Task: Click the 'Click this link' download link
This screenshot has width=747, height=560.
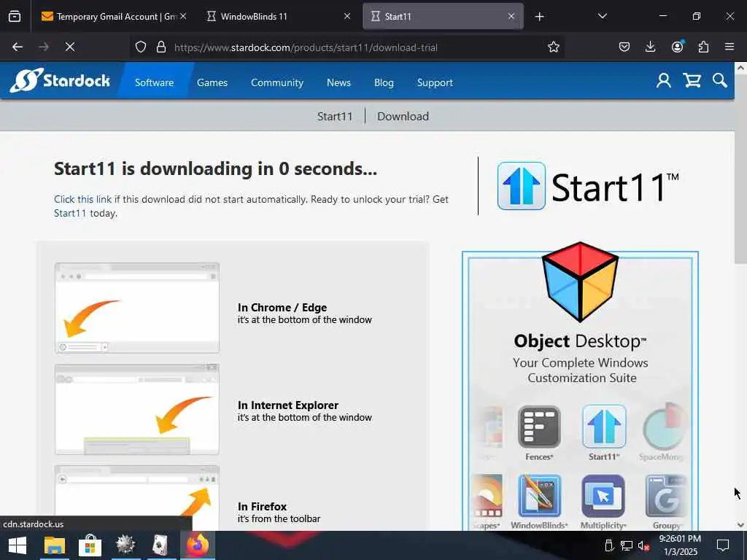Action: point(83,199)
